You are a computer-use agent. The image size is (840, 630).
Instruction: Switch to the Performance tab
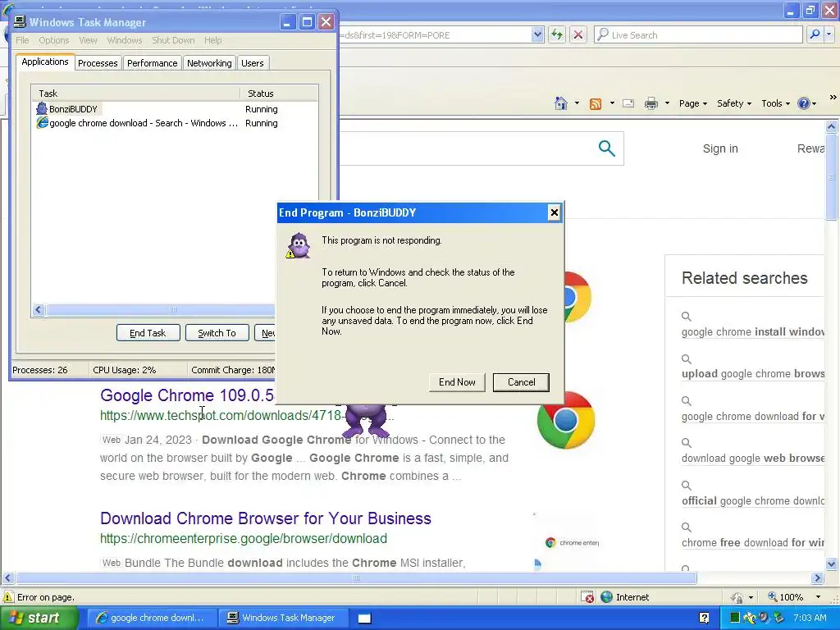(x=152, y=62)
